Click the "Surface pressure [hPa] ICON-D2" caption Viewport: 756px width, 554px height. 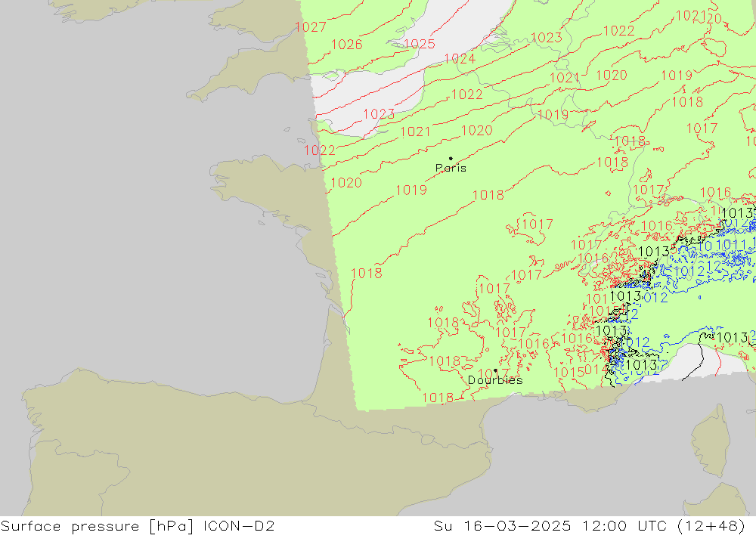coord(138,526)
